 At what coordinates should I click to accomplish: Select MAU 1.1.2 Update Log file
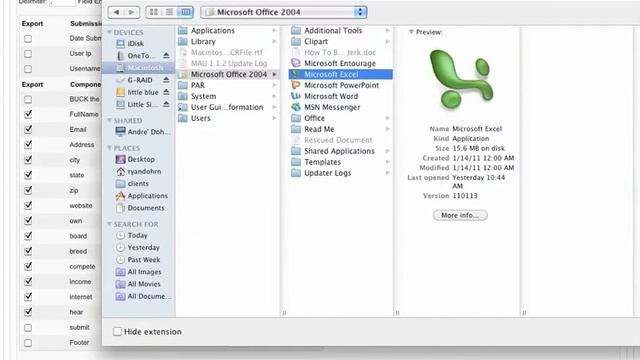coord(229,63)
